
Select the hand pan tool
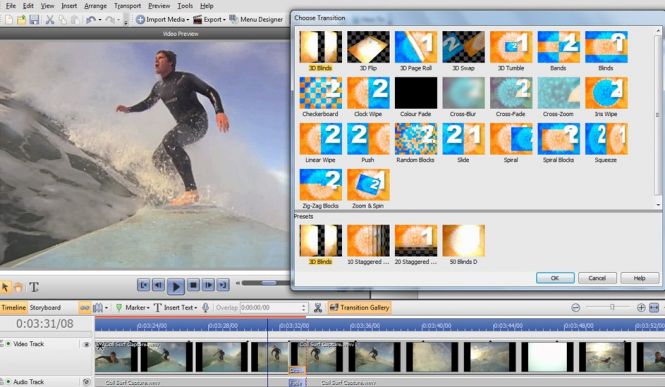pyautogui.click(x=18, y=287)
